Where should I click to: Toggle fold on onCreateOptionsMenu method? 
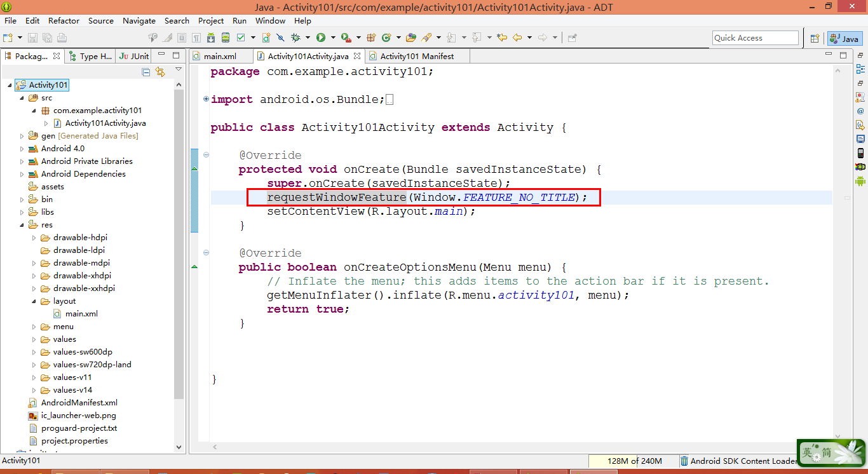(x=206, y=253)
